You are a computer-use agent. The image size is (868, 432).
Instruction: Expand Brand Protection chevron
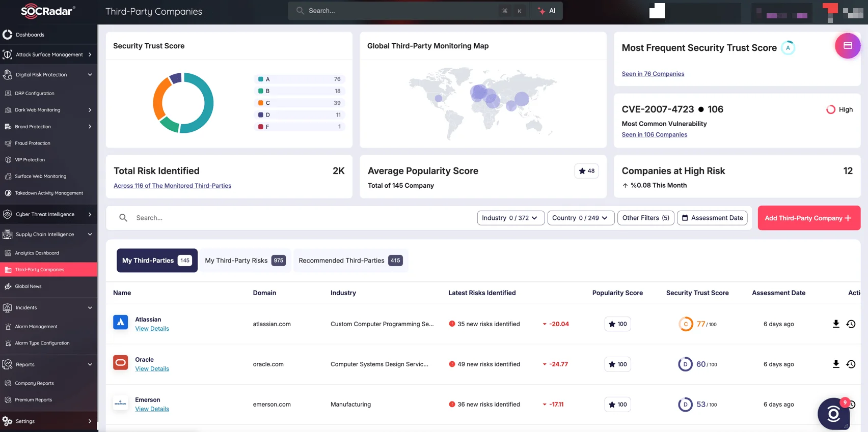point(90,127)
